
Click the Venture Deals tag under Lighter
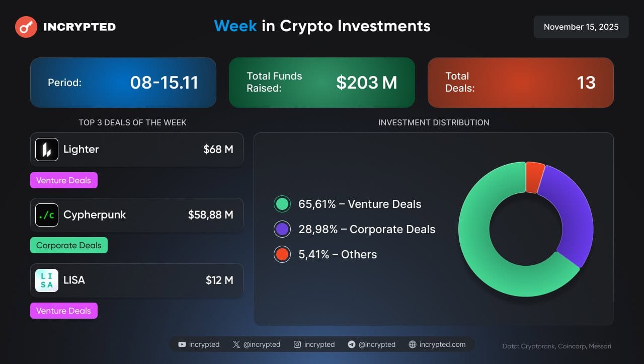pyautogui.click(x=64, y=180)
